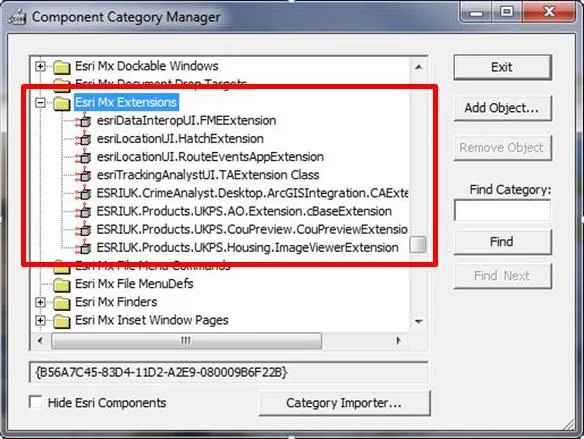The height and width of the screenshot is (439, 584).
Task: Click component icon beside cBaseExtension entry
Action: 83,211
